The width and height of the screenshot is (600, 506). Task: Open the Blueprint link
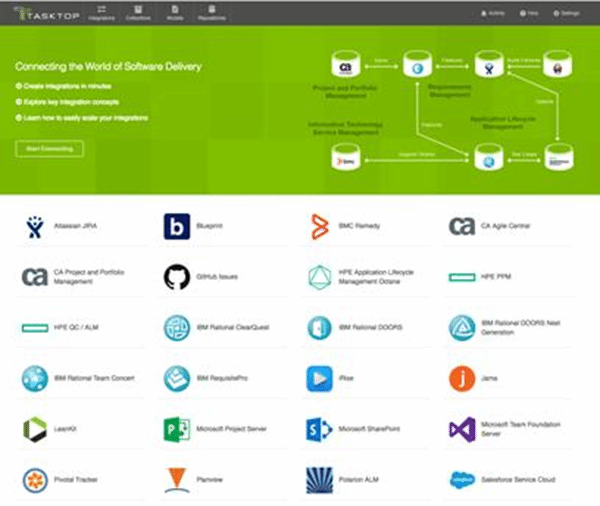(x=209, y=226)
